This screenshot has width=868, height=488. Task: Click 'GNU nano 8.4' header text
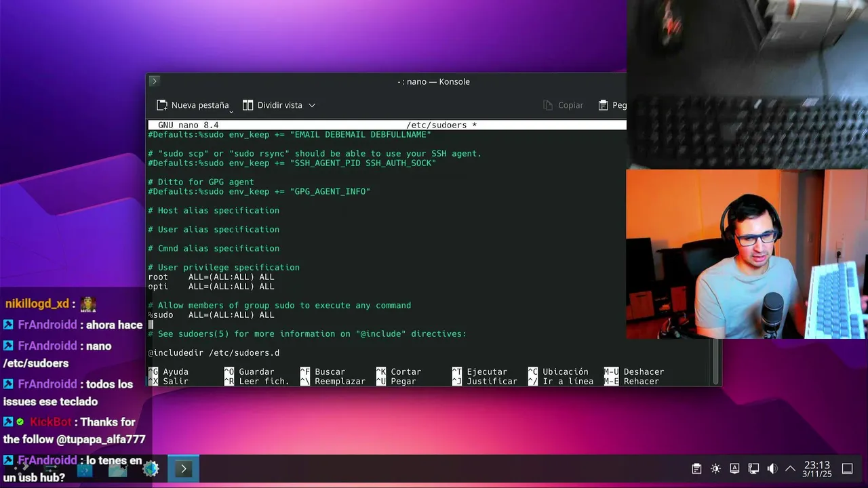[x=188, y=125]
